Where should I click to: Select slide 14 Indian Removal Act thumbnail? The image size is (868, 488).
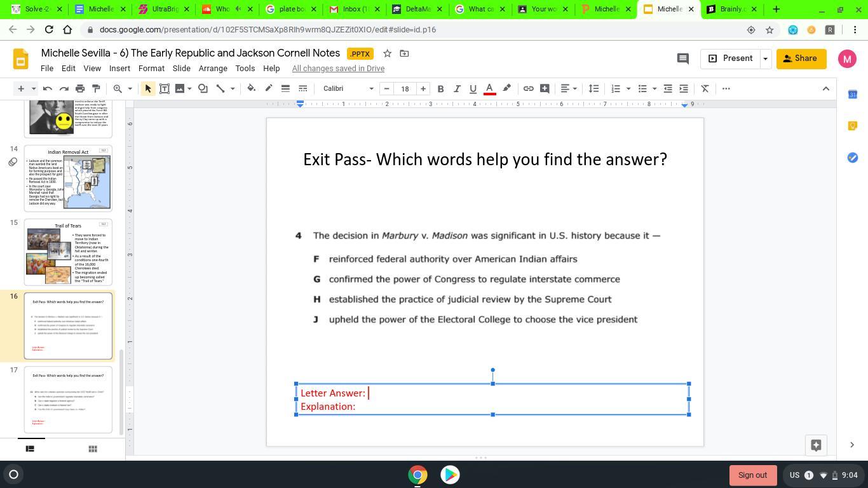[x=68, y=179]
